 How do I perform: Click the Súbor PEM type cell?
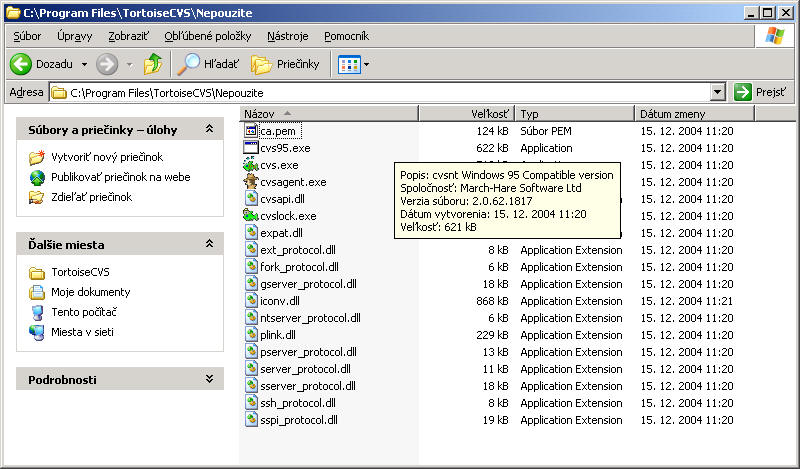tap(546, 131)
